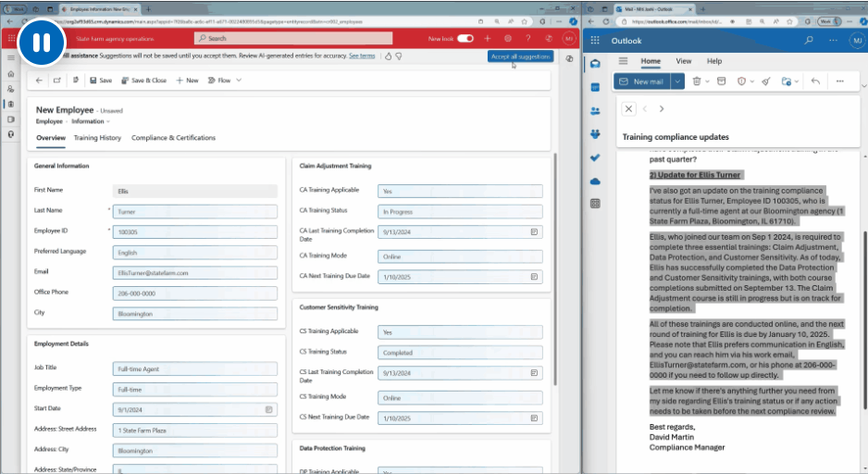The width and height of the screenshot is (868, 474).
Task: Open Outlook app launcher waffle
Action: click(x=595, y=41)
